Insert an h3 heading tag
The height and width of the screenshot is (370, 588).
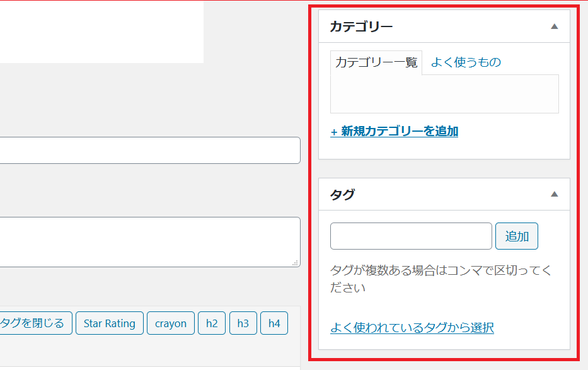pos(243,323)
